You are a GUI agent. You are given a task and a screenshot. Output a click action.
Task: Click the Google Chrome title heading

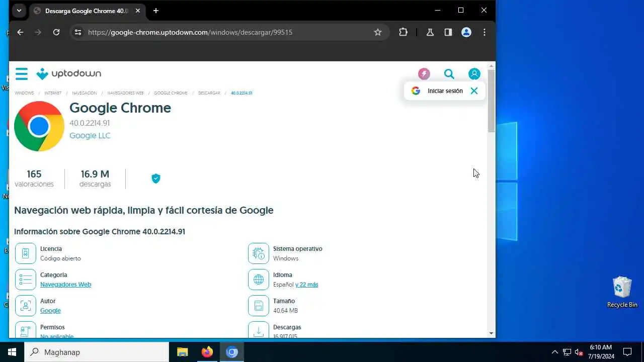click(120, 108)
